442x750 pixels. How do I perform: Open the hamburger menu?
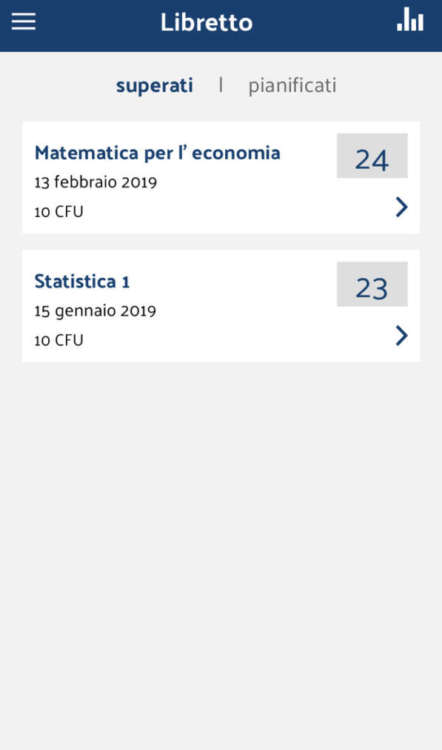tap(23, 22)
